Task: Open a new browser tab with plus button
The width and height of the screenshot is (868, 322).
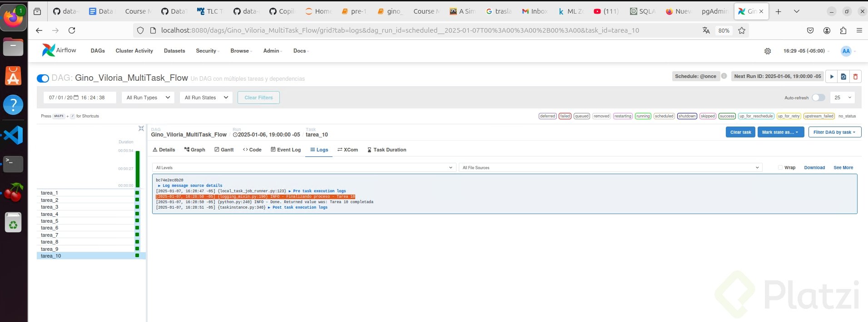Action: click(x=778, y=11)
